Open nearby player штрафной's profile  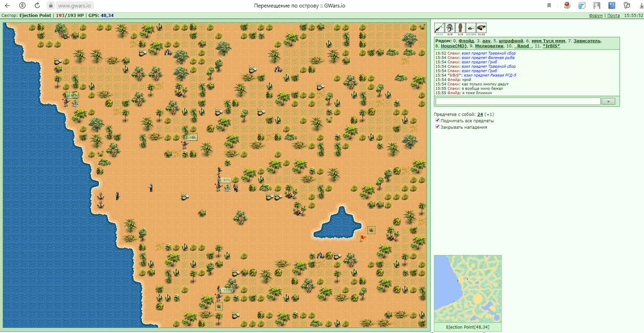pyautogui.click(x=510, y=40)
